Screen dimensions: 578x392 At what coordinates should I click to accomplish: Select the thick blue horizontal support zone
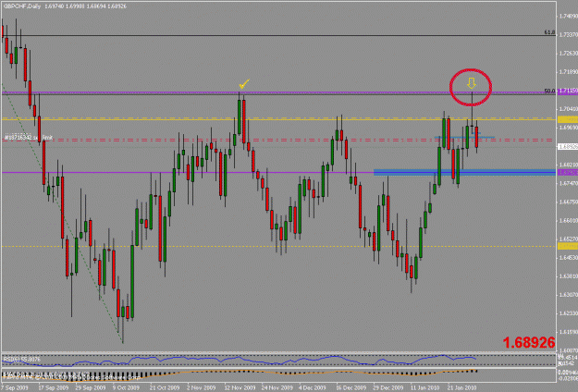464,172
